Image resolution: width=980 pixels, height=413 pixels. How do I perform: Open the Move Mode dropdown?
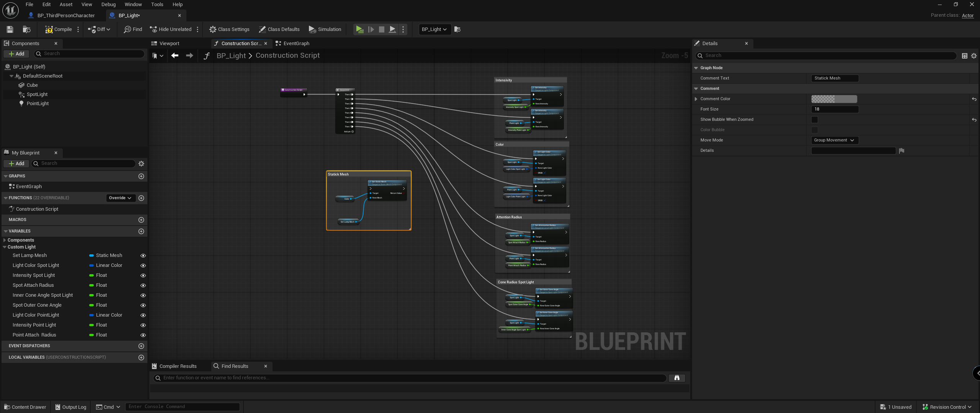(834, 140)
